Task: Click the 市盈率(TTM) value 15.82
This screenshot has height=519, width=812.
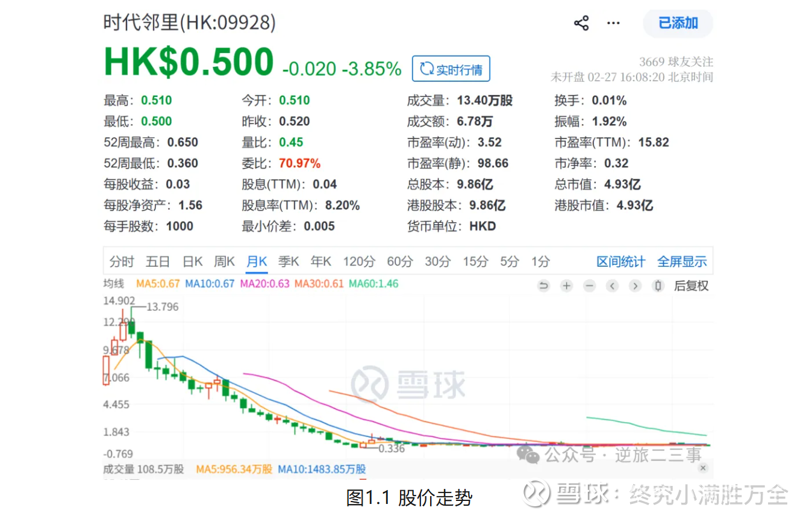Action: click(x=652, y=143)
